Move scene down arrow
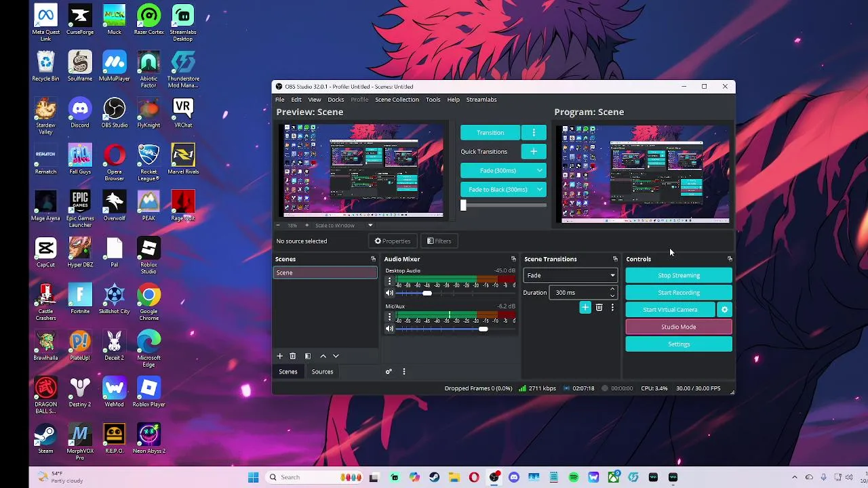 click(x=336, y=356)
